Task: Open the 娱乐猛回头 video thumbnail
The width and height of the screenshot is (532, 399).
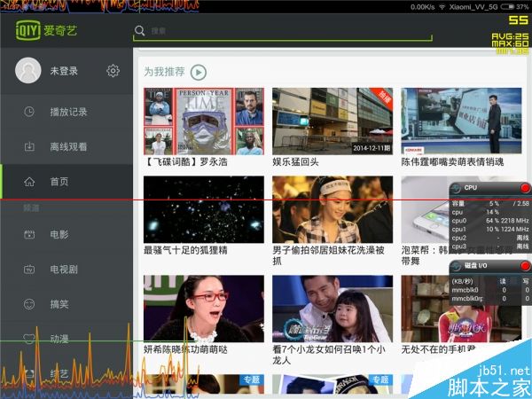Action: [x=332, y=121]
